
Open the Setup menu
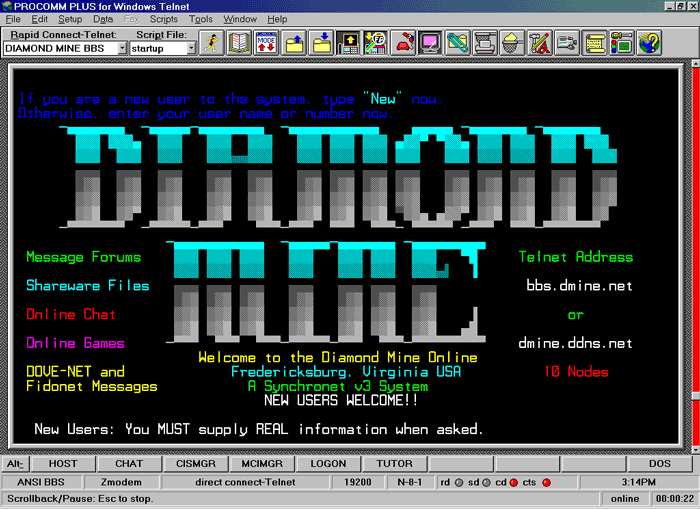coord(70,19)
